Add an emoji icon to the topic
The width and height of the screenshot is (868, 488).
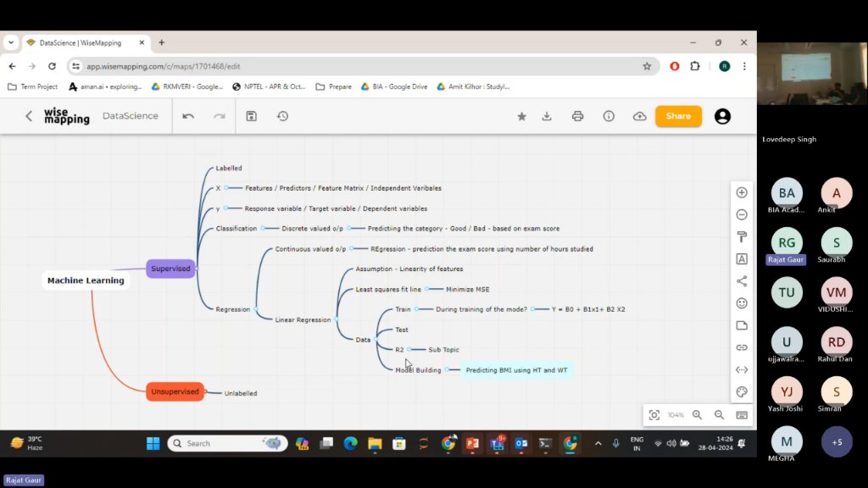pos(742,303)
